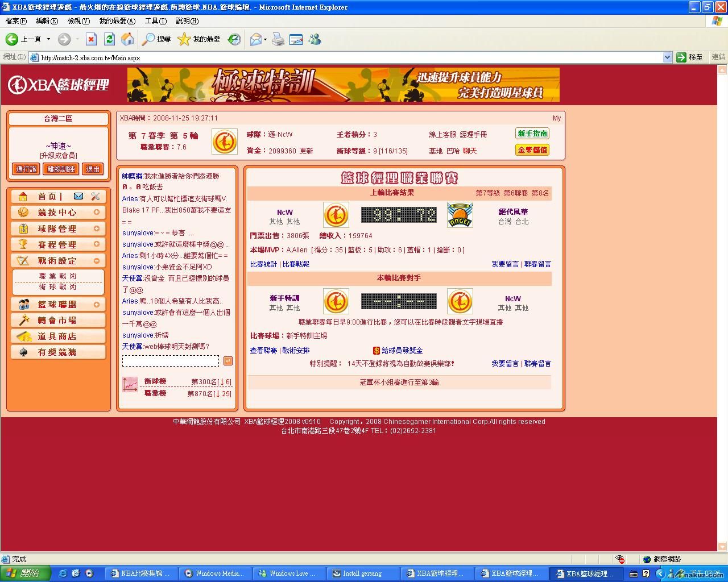Screen dimensions: 728x582
Task: Open the 查看聯賽 link
Action: point(263,351)
